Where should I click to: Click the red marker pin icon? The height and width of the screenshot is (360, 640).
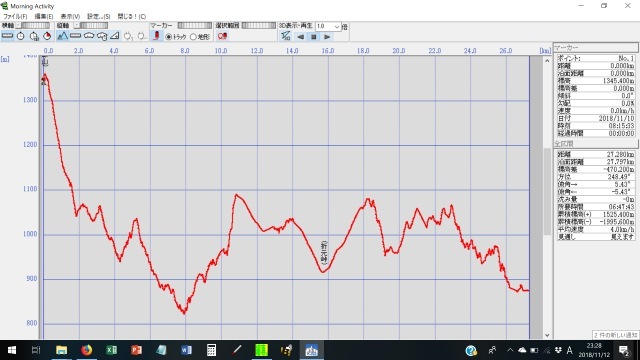(156, 36)
